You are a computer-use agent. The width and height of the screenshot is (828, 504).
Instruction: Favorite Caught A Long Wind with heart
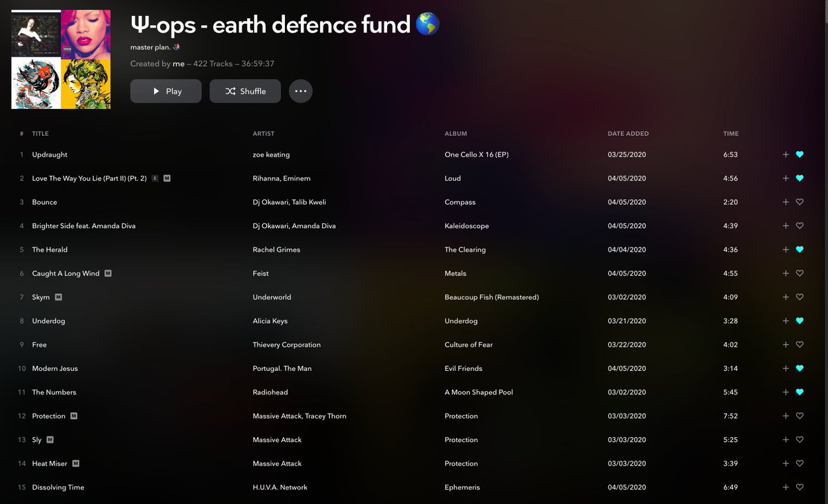[800, 273]
